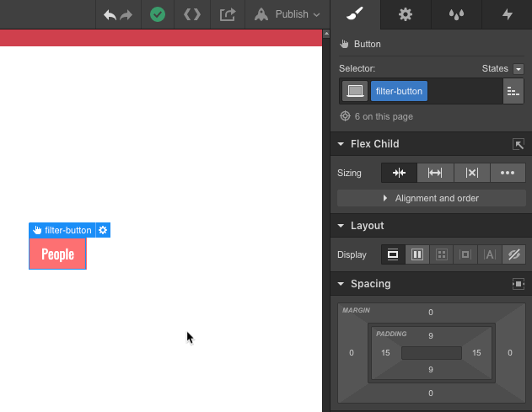Click the laptop device inheritance icon
The height and width of the screenshot is (412, 532).
355,91
